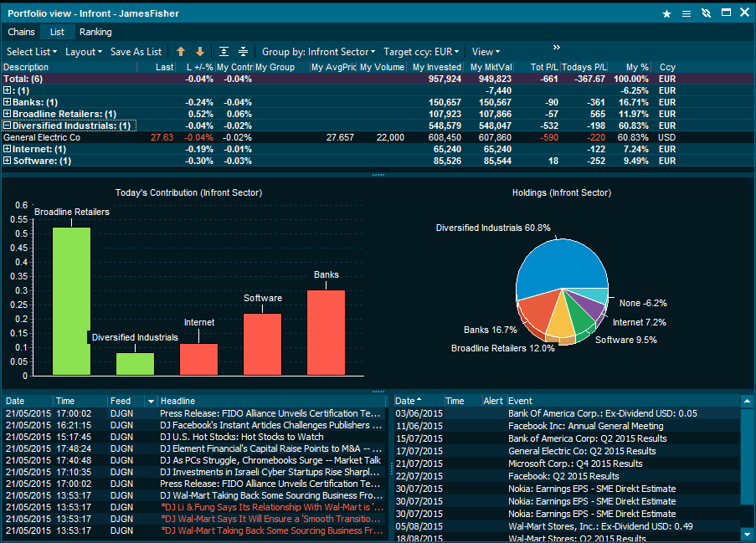Sort by the Description column header

pyautogui.click(x=69, y=67)
